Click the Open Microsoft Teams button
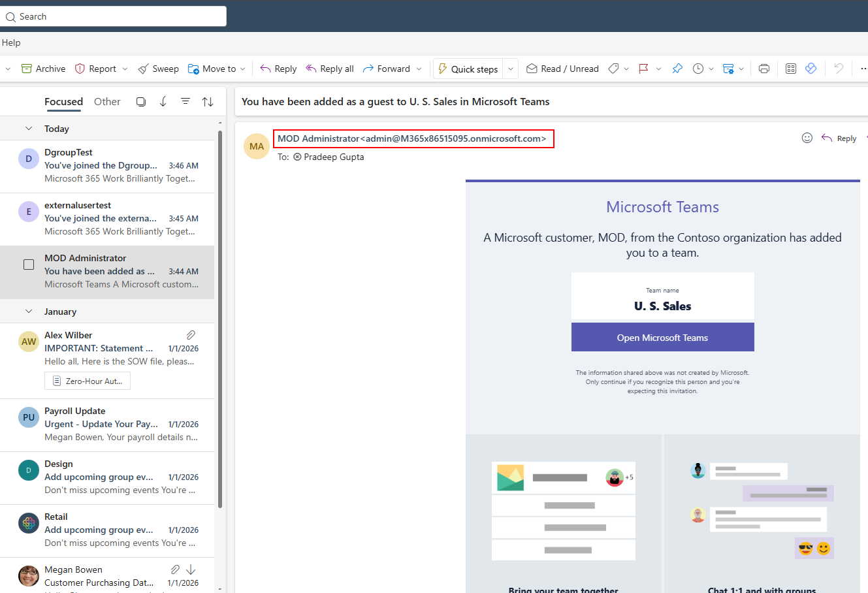This screenshot has height=593, width=868. pyautogui.click(x=662, y=338)
